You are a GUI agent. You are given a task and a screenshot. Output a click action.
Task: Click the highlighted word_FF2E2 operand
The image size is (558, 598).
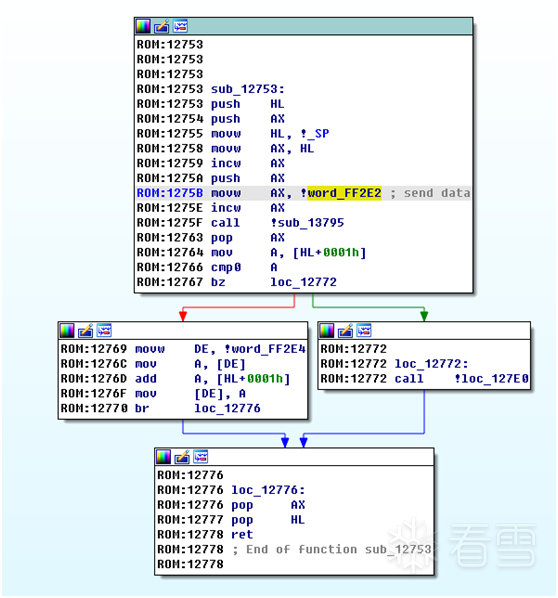coord(344,193)
